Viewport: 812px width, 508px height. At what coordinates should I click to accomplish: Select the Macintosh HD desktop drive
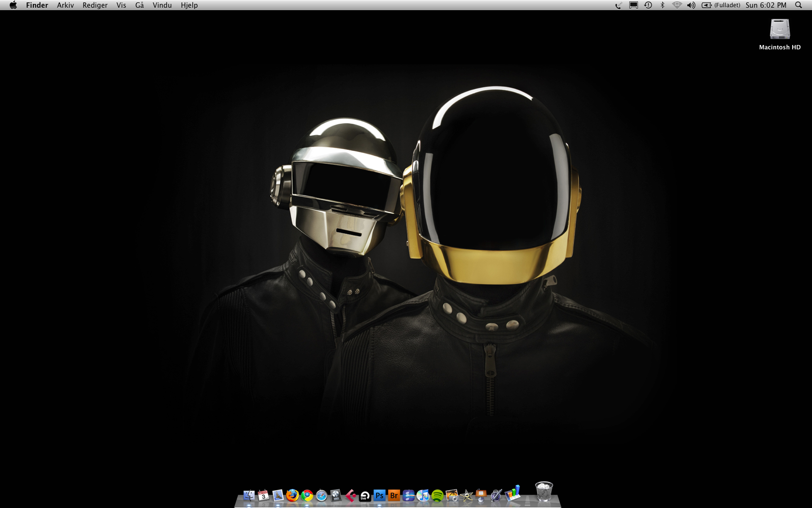780,34
